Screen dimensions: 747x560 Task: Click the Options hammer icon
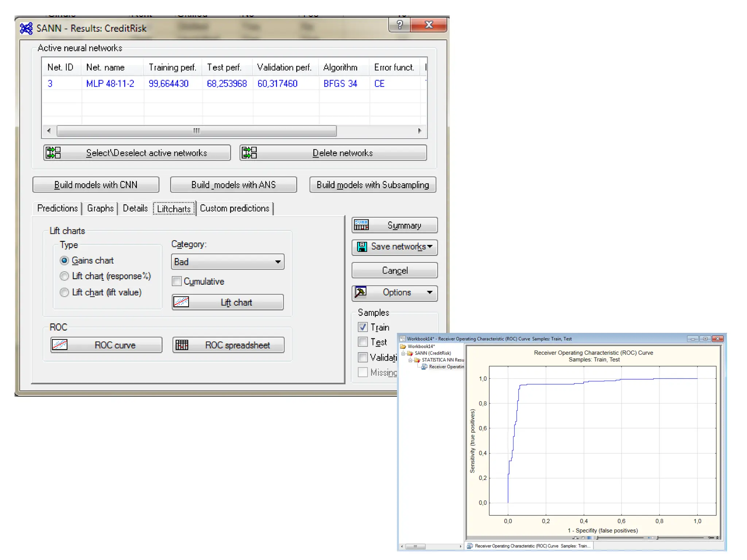click(361, 292)
